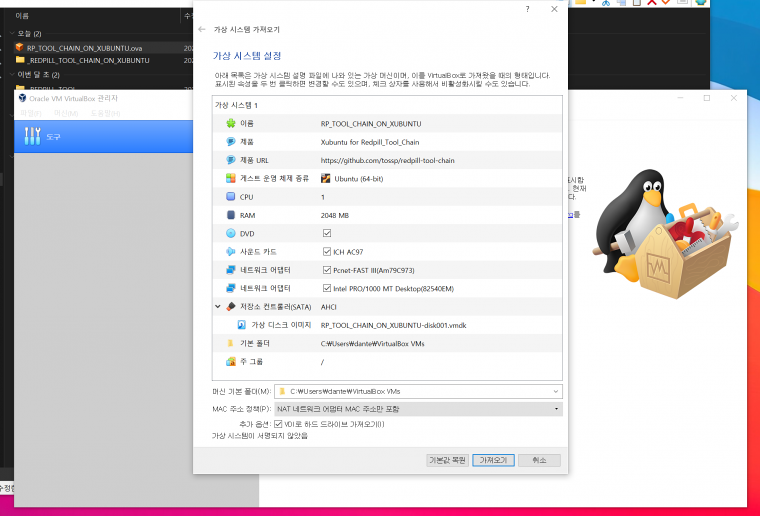Click the VirtualBox logo in manager title bar
This screenshot has width=760, height=516.
click(22, 98)
